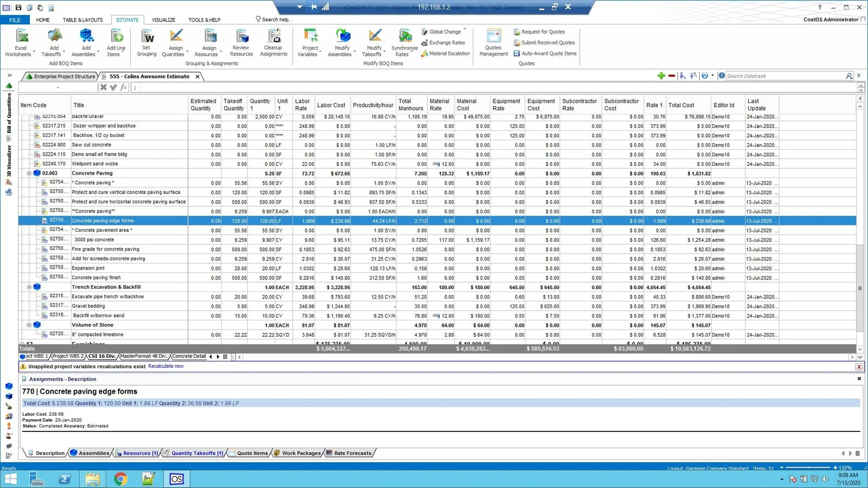868x488 pixels.
Task: Collapse the Trench Excavation & Backfill group
Action: (28, 286)
